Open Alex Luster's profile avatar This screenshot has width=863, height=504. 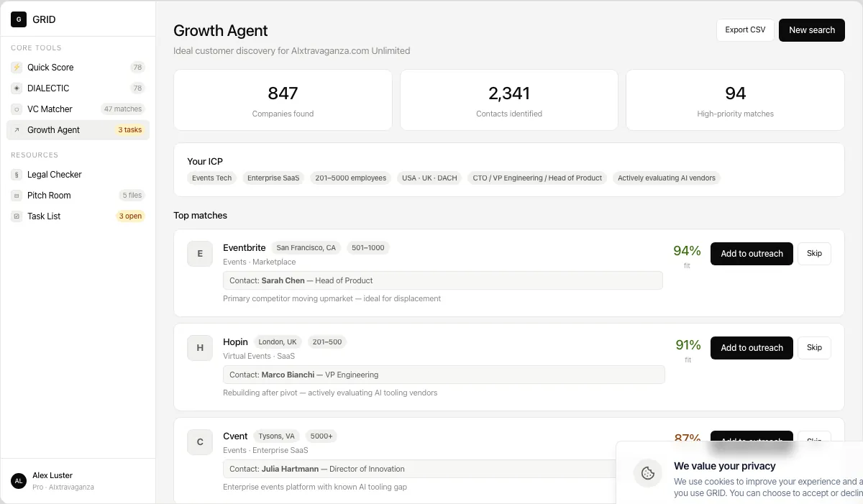[x=17, y=480]
